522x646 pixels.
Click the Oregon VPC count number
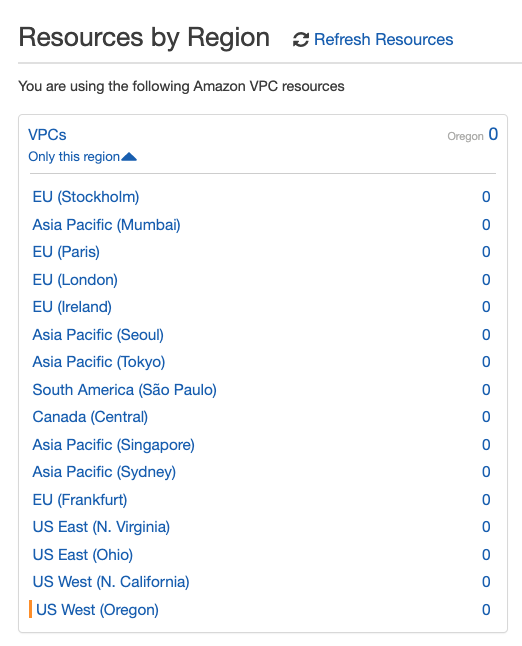(x=493, y=134)
